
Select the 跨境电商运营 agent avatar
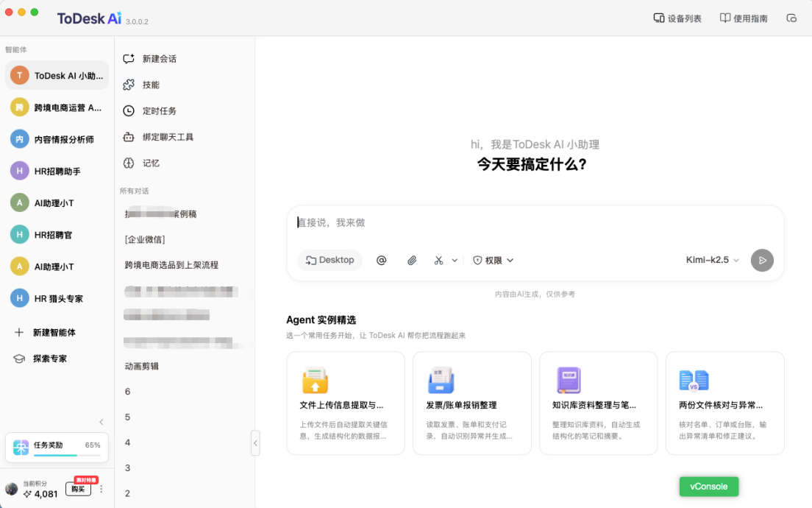20,107
